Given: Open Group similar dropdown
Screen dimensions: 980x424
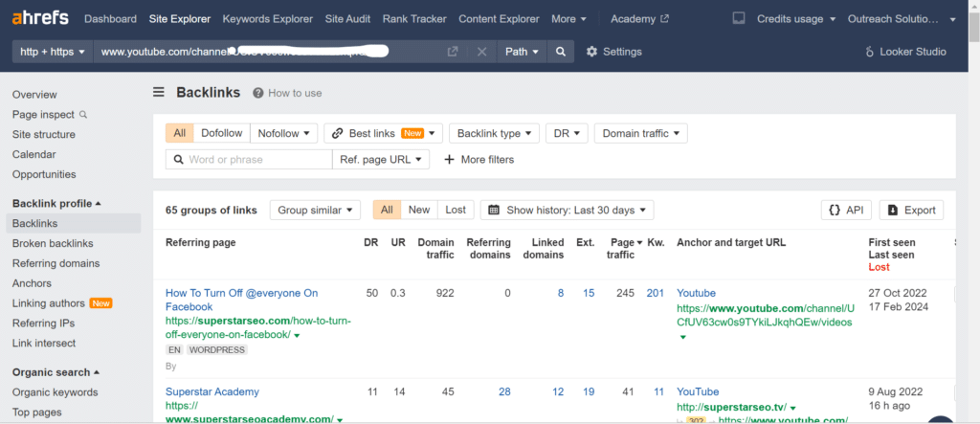Looking at the screenshot, I should pyautogui.click(x=315, y=211).
